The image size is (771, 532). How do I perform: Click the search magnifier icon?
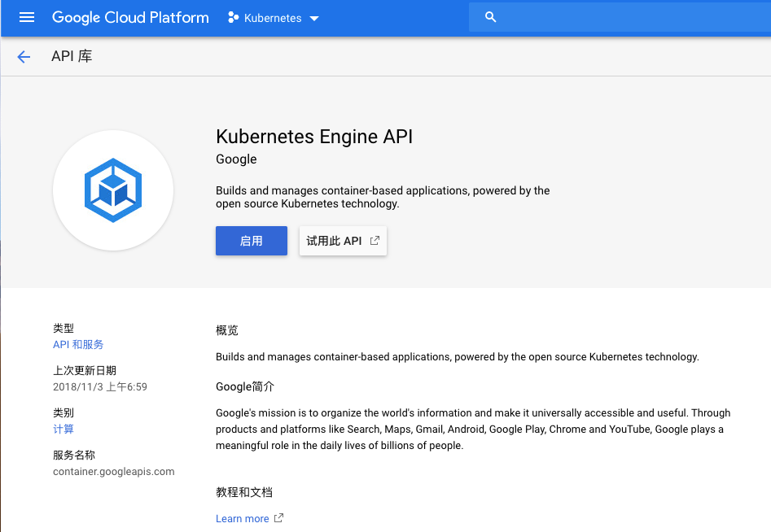[x=490, y=17]
